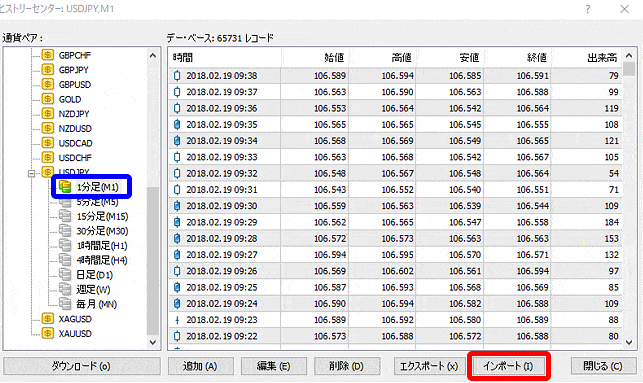This screenshot has width=643, height=383.
Task: Select the GOLD tree item label
Action: click(x=70, y=99)
